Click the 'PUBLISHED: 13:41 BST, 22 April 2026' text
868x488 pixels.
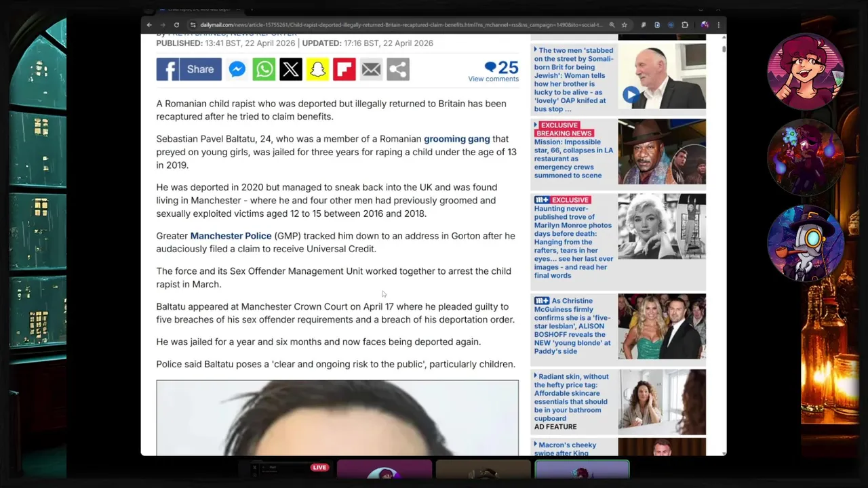point(226,43)
